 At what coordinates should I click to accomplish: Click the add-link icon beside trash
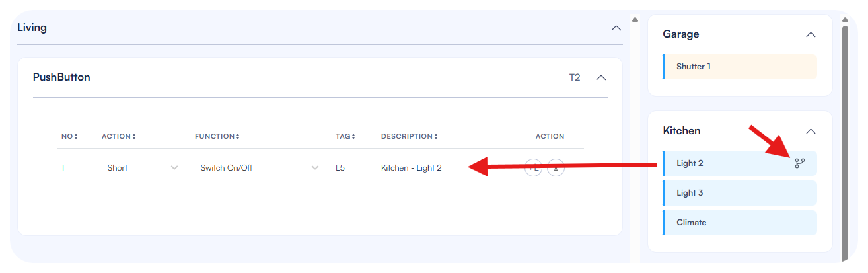(x=533, y=168)
